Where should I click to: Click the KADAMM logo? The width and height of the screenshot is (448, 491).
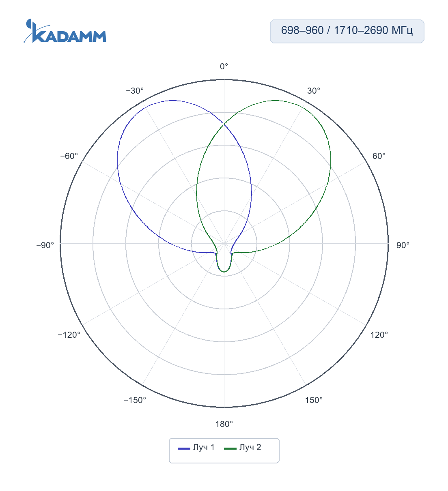65,31
